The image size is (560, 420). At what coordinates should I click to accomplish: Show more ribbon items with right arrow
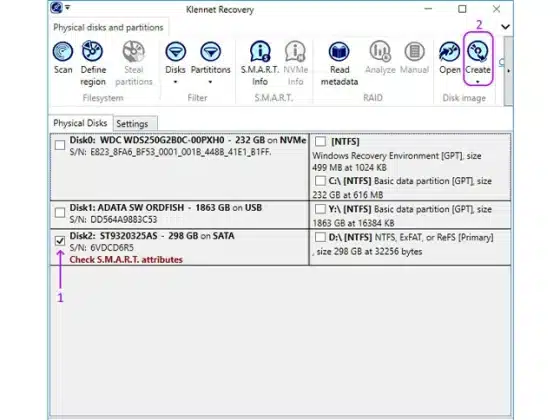coord(508,71)
